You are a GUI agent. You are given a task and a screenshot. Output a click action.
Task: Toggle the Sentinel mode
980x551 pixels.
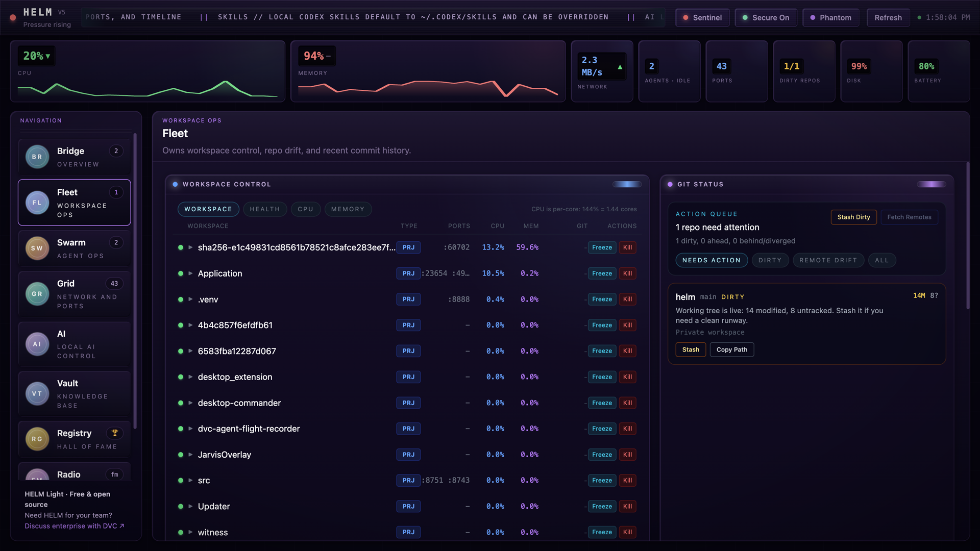[702, 17]
